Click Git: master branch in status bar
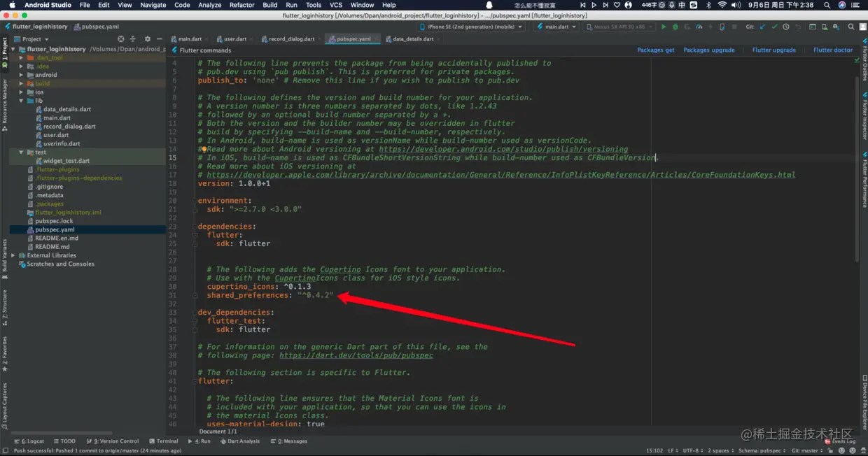The width and height of the screenshot is (868, 456). coord(806,451)
